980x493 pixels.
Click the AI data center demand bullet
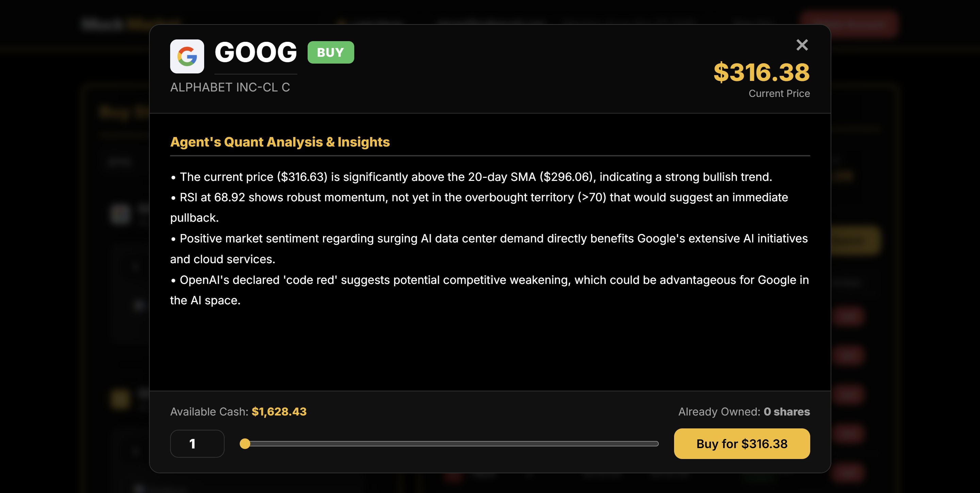coord(493,239)
